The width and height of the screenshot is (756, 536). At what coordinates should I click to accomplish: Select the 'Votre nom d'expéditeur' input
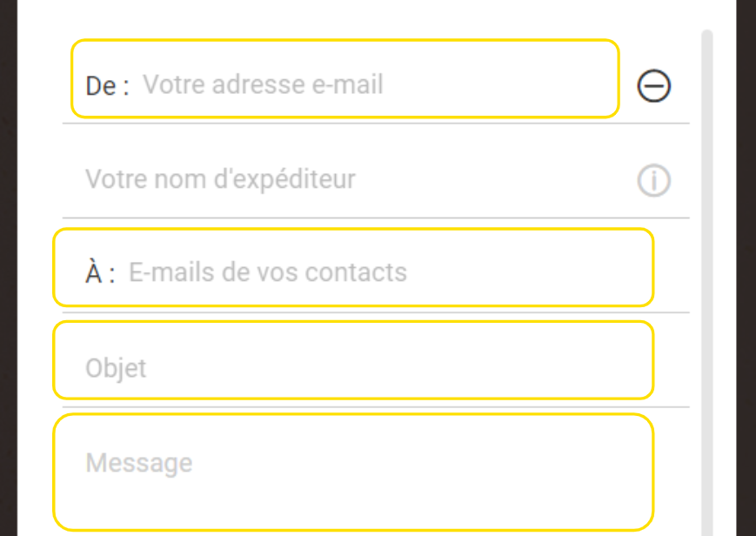(347, 179)
